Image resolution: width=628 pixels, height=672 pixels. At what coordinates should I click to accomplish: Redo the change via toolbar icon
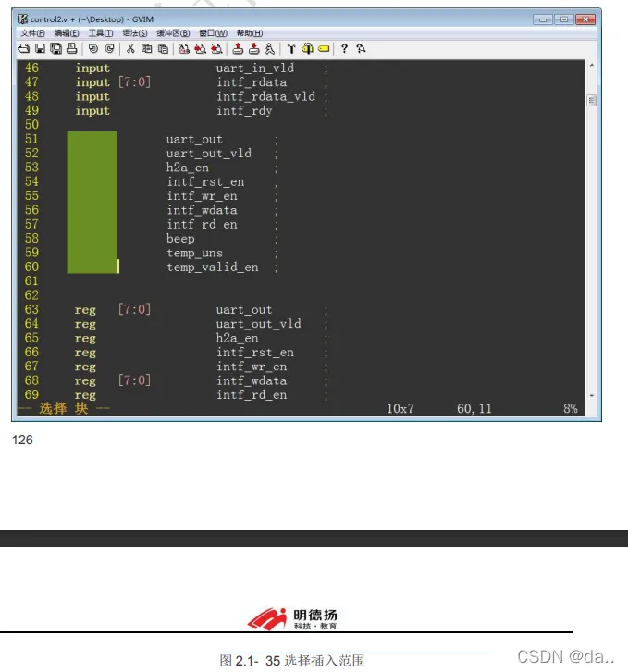click(x=109, y=48)
